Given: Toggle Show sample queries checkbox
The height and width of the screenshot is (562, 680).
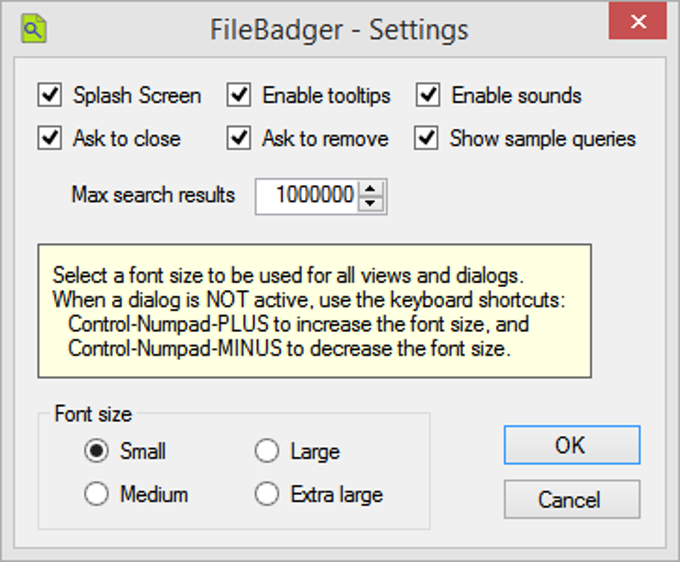Looking at the screenshot, I should click(x=426, y=138).
